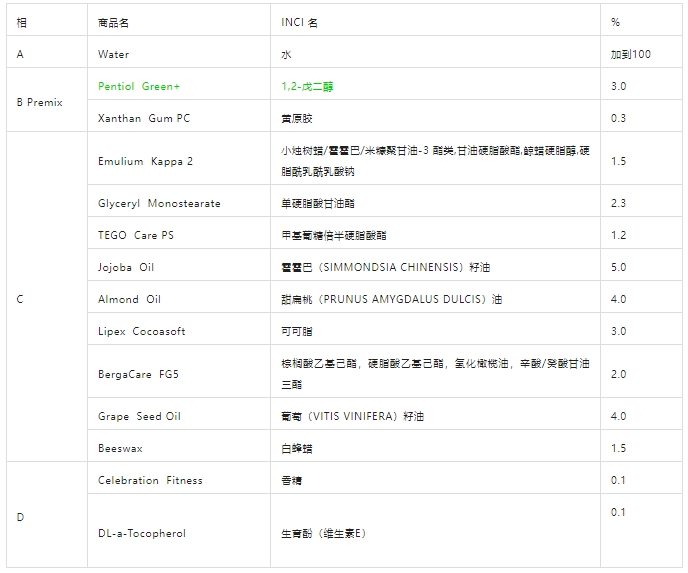
Task: Click the '0.3' percentage value
Action: [618, 118]
